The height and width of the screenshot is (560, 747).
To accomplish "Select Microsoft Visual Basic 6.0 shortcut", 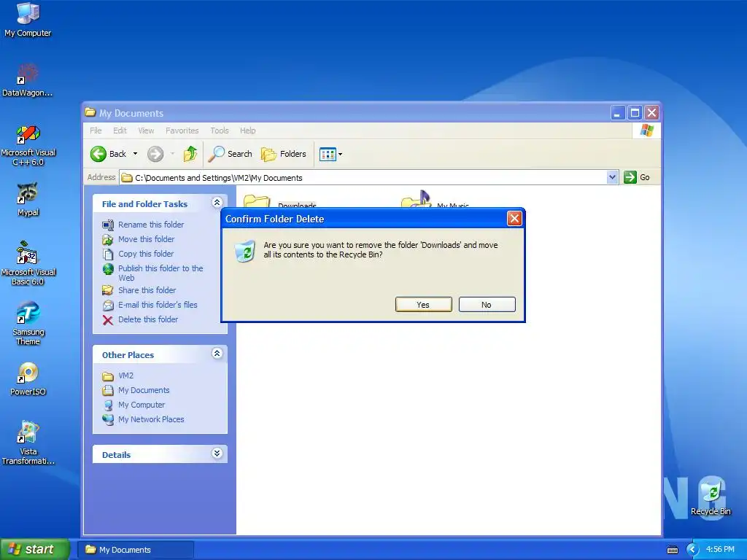I will 28,263.
